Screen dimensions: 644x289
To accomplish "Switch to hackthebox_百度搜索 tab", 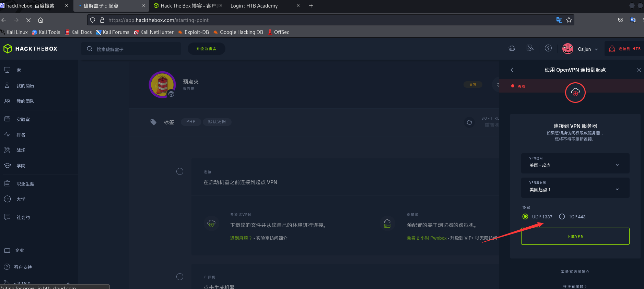I will tap(31, 6).
